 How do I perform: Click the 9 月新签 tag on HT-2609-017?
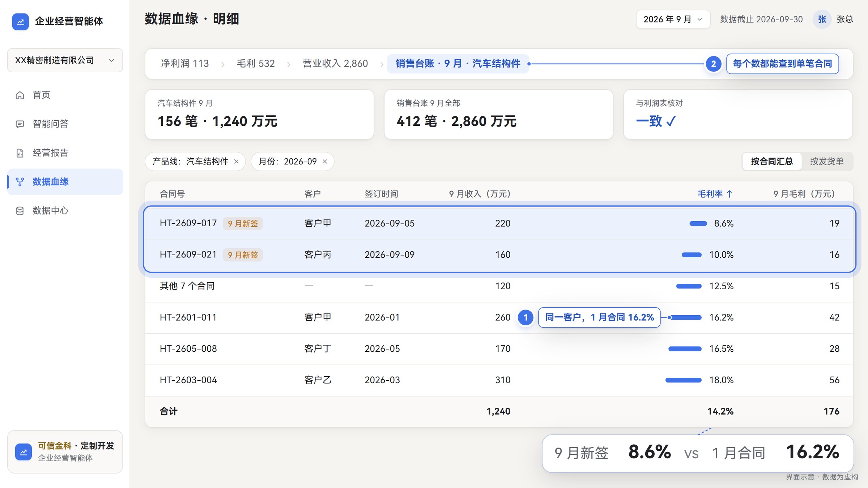(x=243, y=224)
